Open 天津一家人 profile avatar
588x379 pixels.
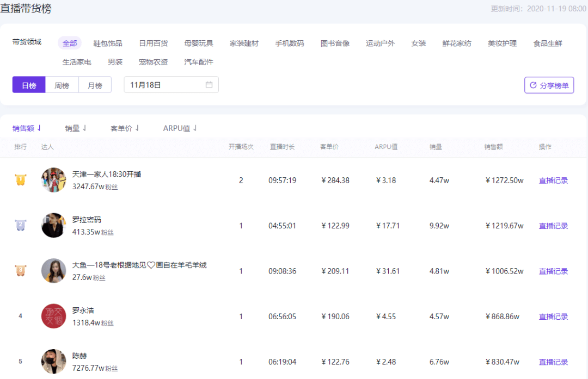53,180
